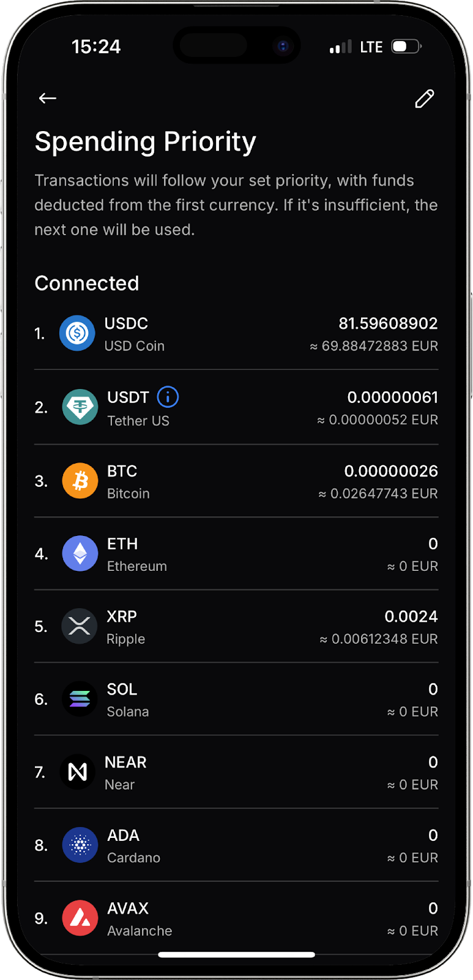Image resolution: width=473 pixels, height=980 pixels.
Task: Tap the USDC coin logo
Action: click(x=77, y=333)
